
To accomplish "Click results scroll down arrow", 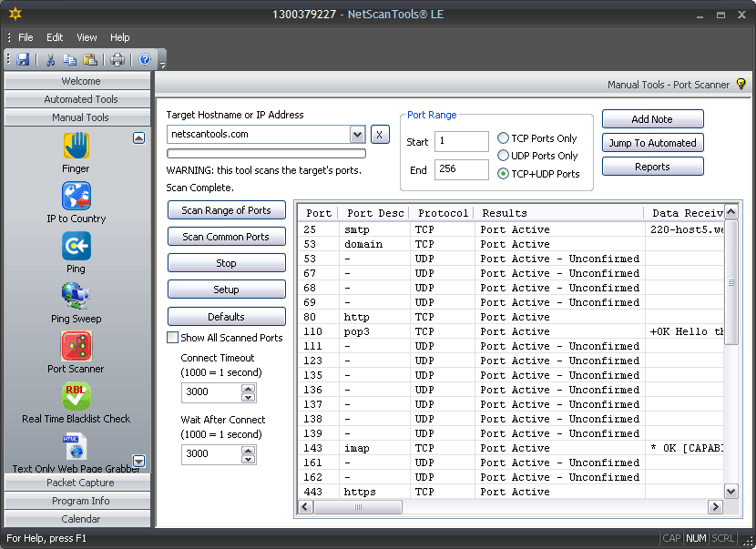I will coord(730,492).
